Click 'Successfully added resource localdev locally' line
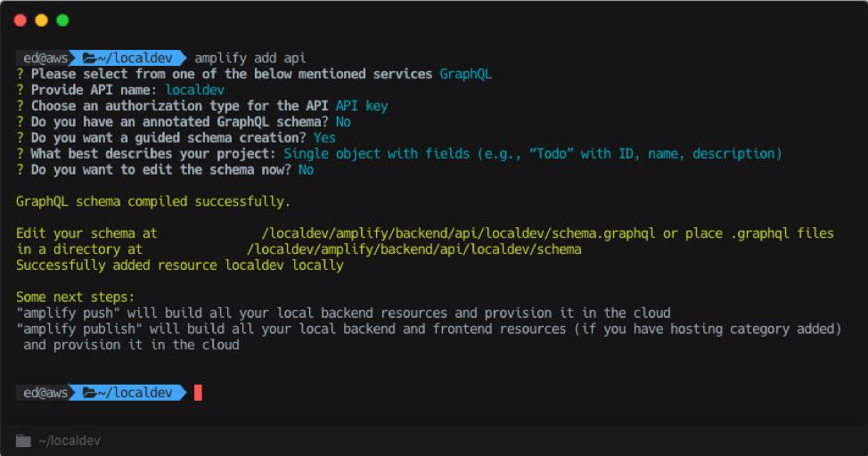The width and height of the screenshot is (868, 456). tap(180, 265)
